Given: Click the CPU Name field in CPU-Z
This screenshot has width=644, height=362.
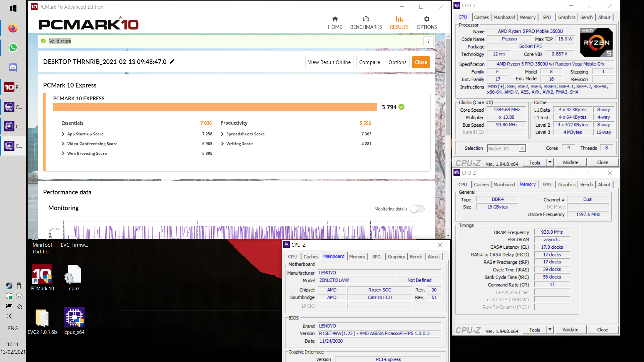Looking at the screenshot, I should (x=531, y=31).
